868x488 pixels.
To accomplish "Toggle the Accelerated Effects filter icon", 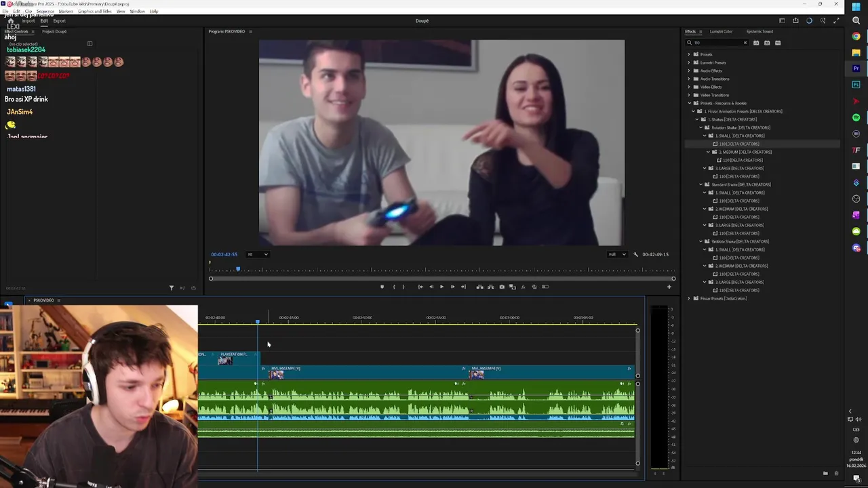I will [757, 43].
